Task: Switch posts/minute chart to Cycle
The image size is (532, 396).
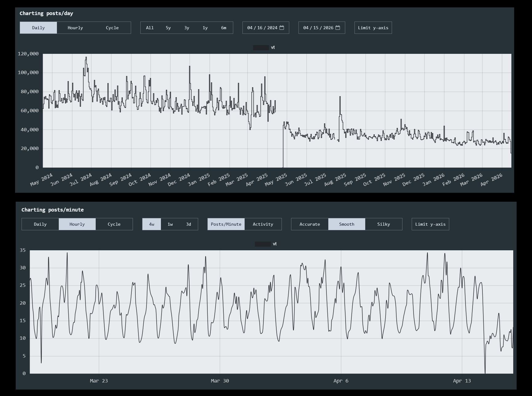Action: [x=114, y=224]
